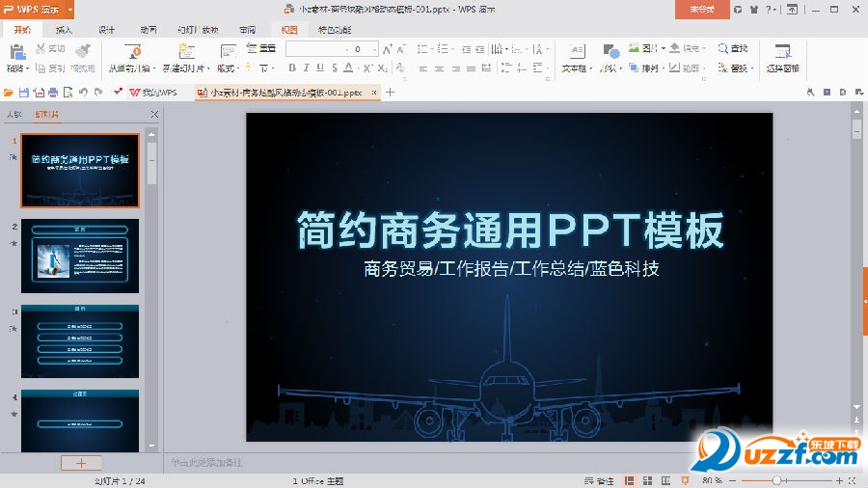Select the Format Painter brush icon
This screenshot has width=868, height=488.
point(82,51)
